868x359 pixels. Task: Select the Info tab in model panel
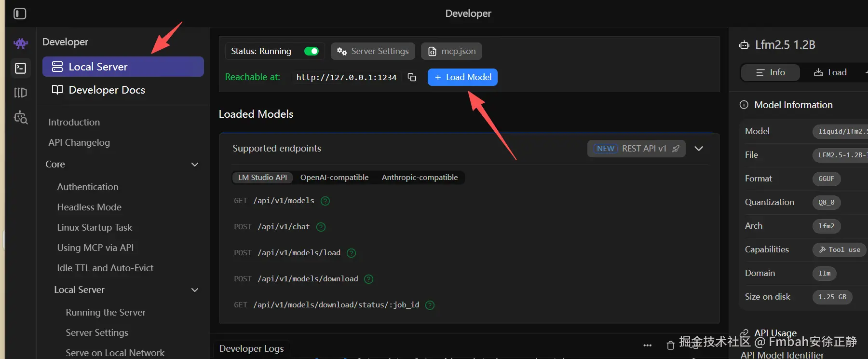click(x=771, y=72)
